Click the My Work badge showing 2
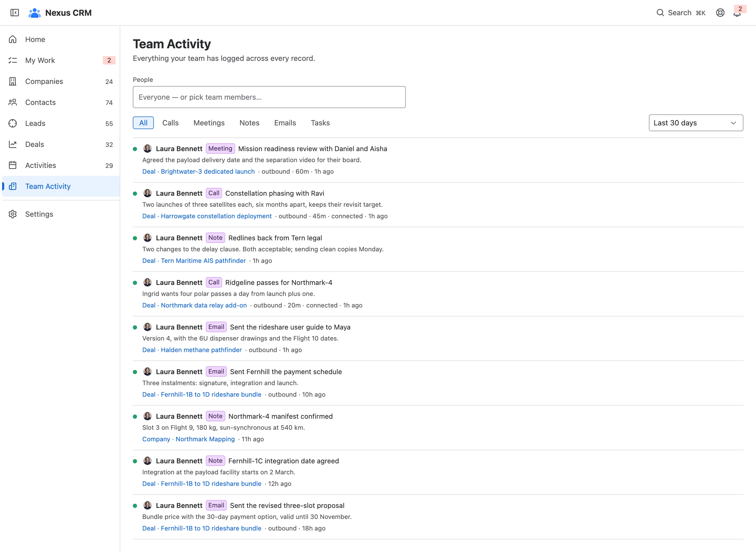This screenshot has width=756, height=552. [x=109, y=61]
